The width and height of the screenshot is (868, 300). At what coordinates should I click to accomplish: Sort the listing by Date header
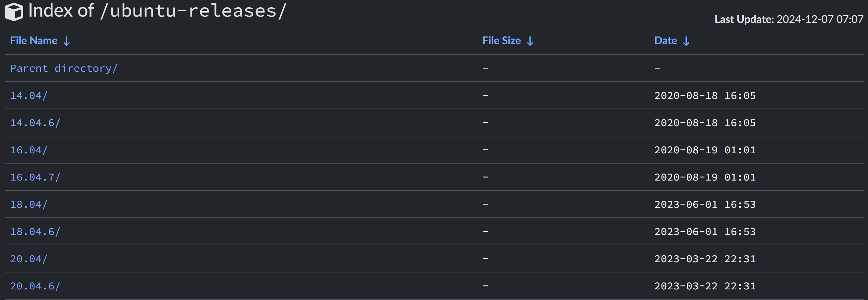(x=665, y=40)
